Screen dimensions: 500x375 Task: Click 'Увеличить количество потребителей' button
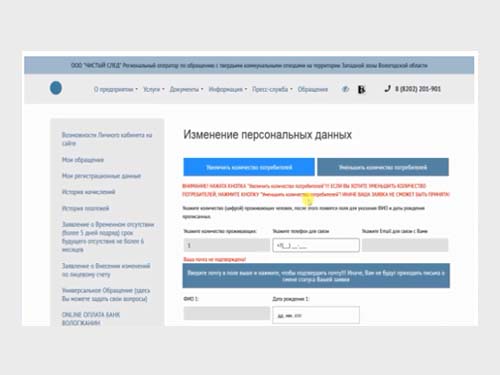(249, 167)
